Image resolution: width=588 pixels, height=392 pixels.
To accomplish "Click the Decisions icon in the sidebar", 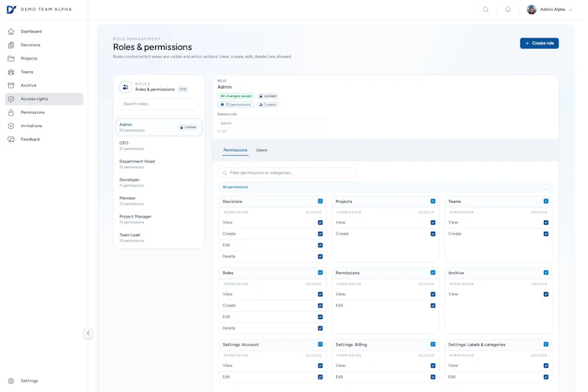I will (x=11, y=45).
